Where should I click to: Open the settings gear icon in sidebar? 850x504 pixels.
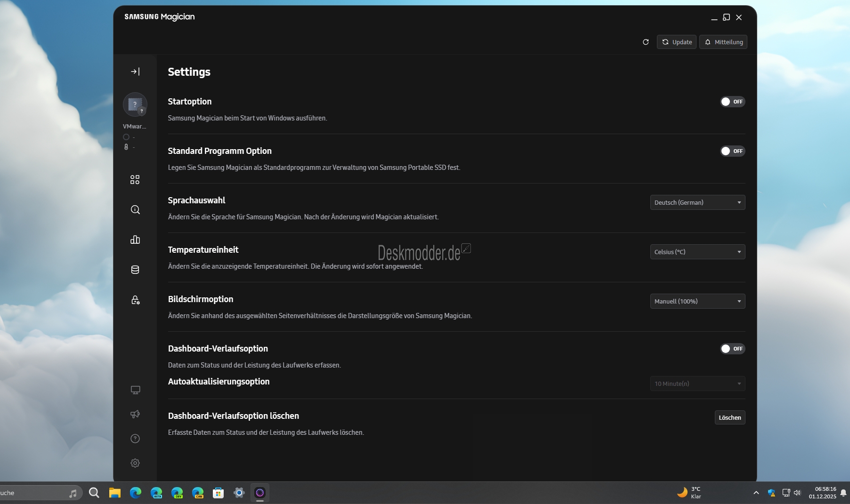click(x=135, y=463)
